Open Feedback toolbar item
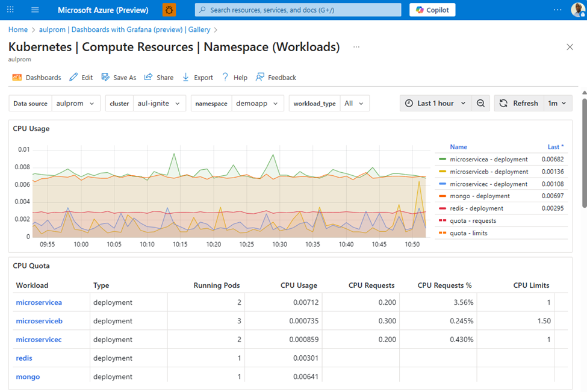This screenshot has width=587, height=392. coord(276,78)
